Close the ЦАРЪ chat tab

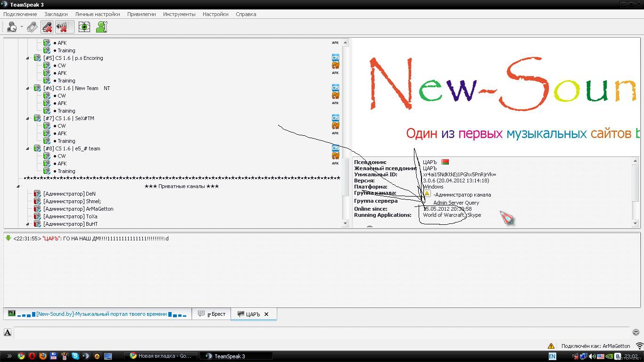click(x=266, y=314)
